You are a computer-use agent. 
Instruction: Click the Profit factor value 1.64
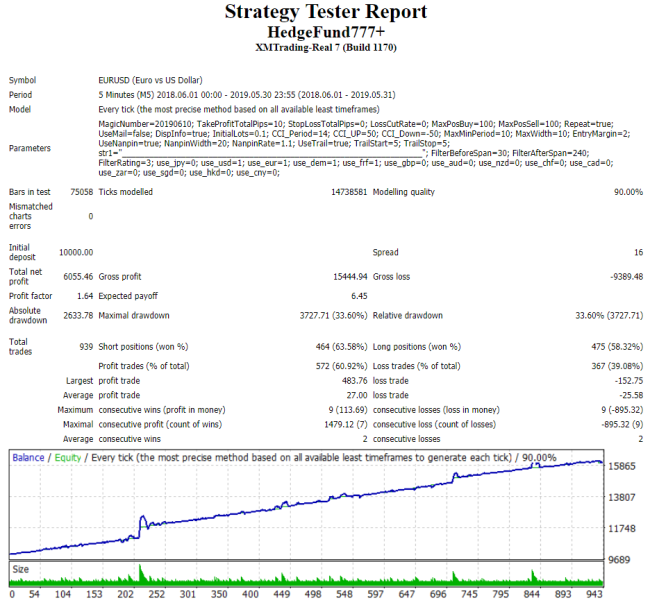coord(85,296)
